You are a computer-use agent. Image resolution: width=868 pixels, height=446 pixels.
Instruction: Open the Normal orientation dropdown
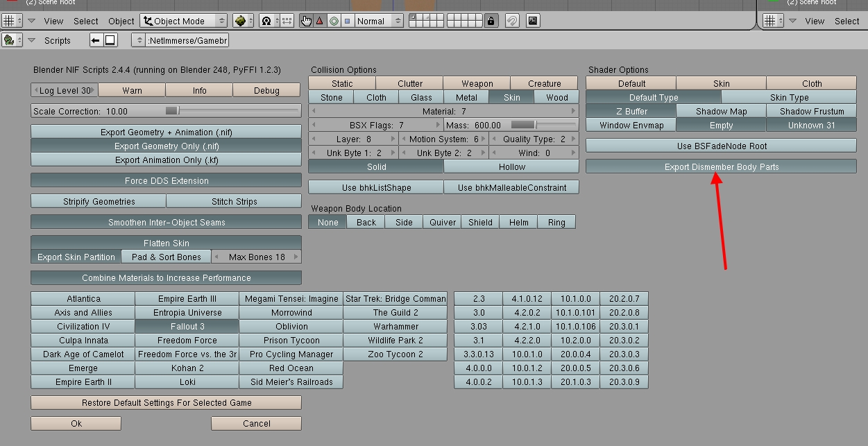[x=378, y=21]
